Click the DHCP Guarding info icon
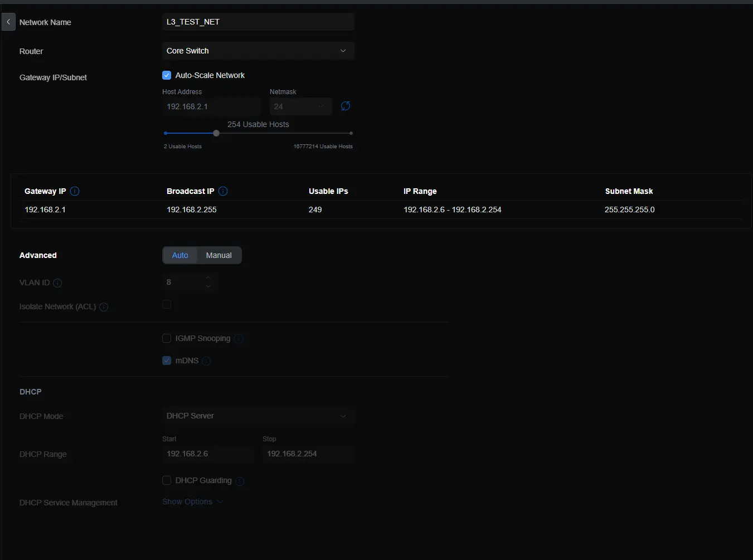The image size is (753, 560). click(x=240, y=481)
